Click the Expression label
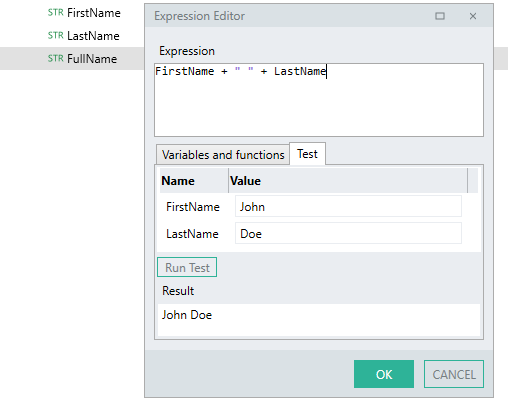 pos(187,51)
